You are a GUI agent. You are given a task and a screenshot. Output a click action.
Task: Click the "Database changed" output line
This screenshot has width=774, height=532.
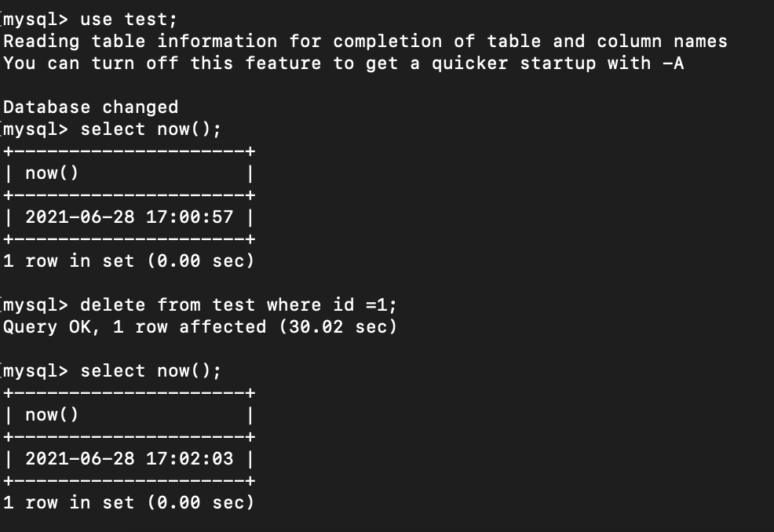(x=90, y=107)
